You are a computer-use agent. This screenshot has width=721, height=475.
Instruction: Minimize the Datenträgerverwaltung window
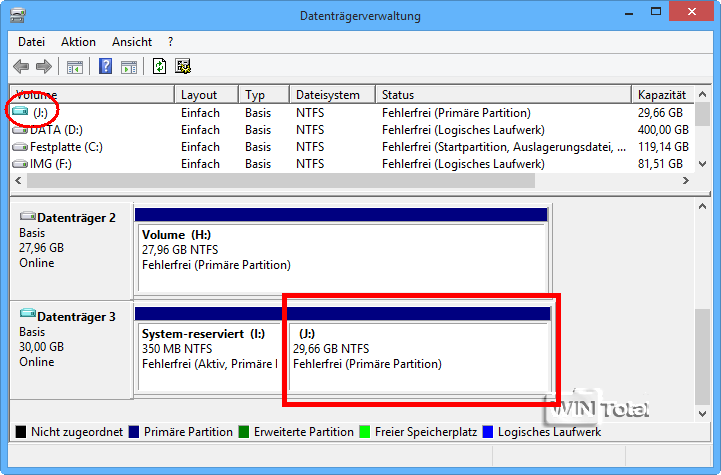click(629, 13)
